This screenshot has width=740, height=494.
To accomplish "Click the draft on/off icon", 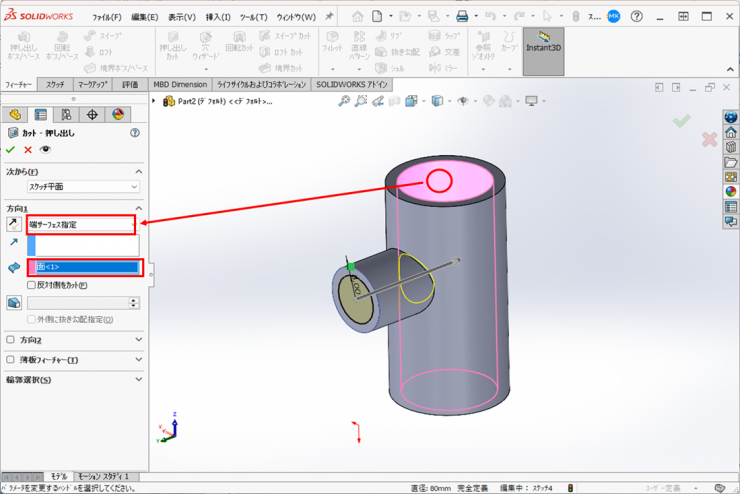I will point(14,302).
